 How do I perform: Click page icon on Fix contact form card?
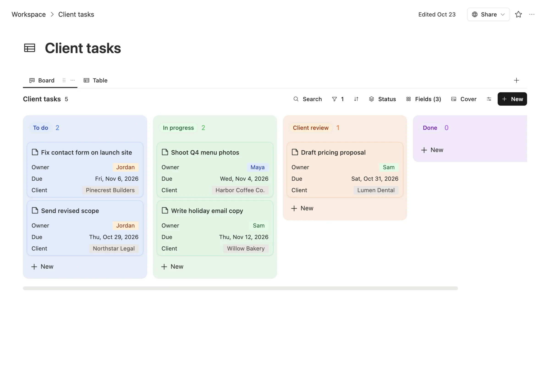[35, 152]
